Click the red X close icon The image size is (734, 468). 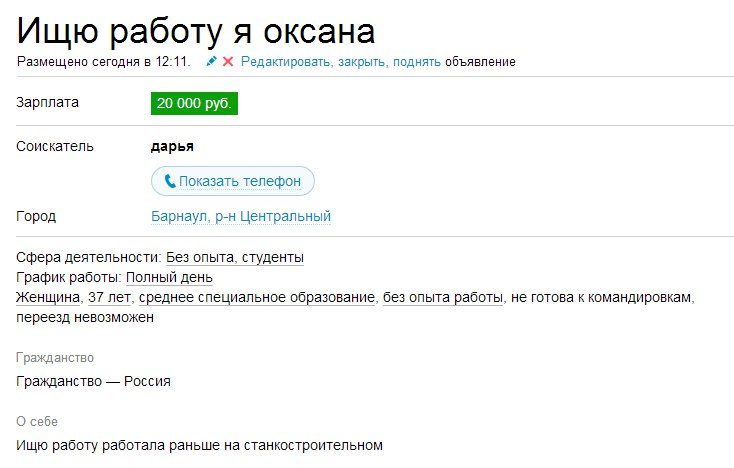[228, 62]
